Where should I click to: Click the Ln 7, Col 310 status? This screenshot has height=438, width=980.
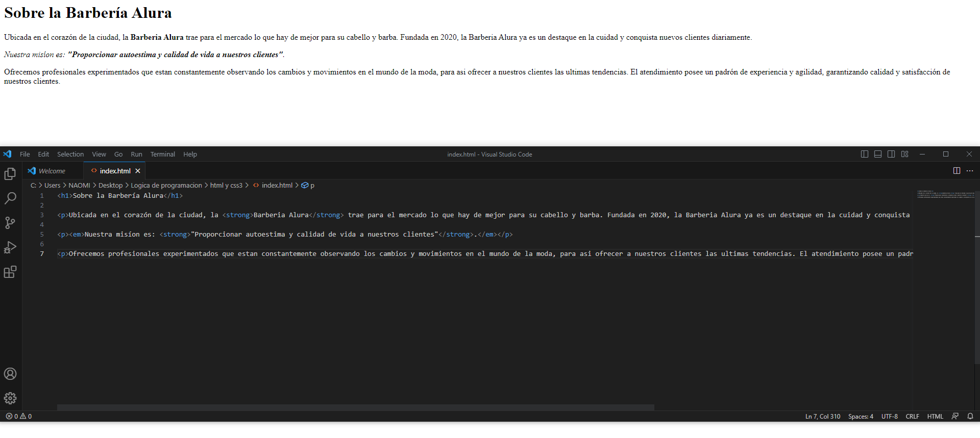click(823, 416)
